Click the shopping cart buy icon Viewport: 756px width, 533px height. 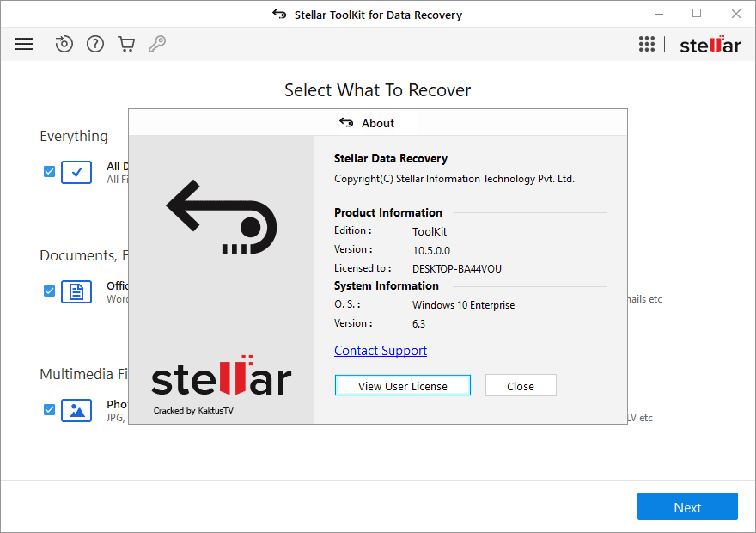click(x=126, y=44)
